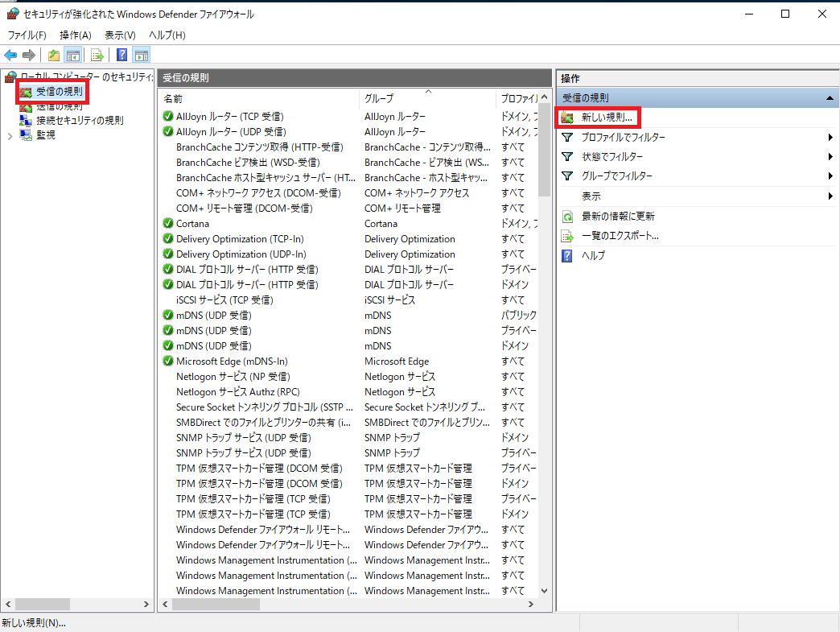This screenshot has height=632, width=840.
Task: Click the funnel icon beside グループでフィルター
Action: (x=567, y=176)
